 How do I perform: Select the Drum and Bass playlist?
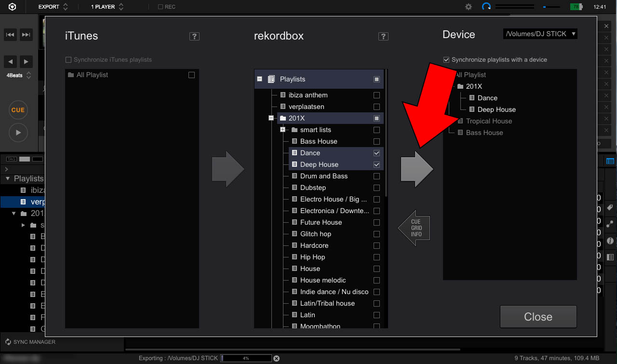click(324, 176)
